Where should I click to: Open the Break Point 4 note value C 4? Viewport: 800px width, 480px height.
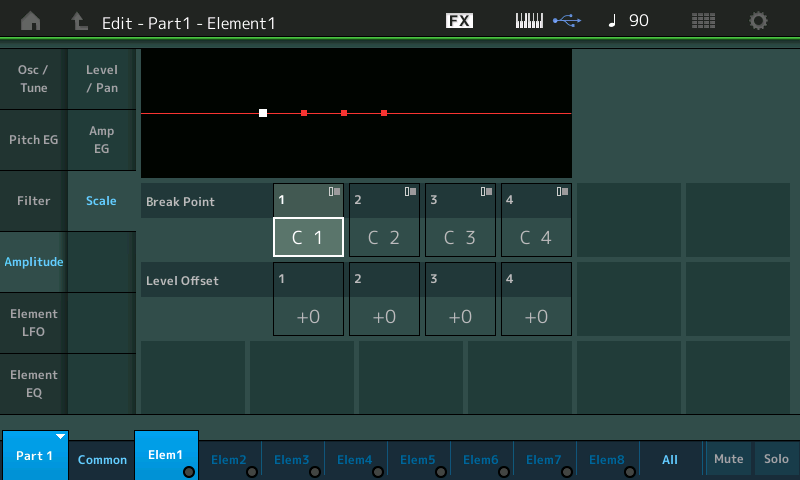click(x=536, y=238)
